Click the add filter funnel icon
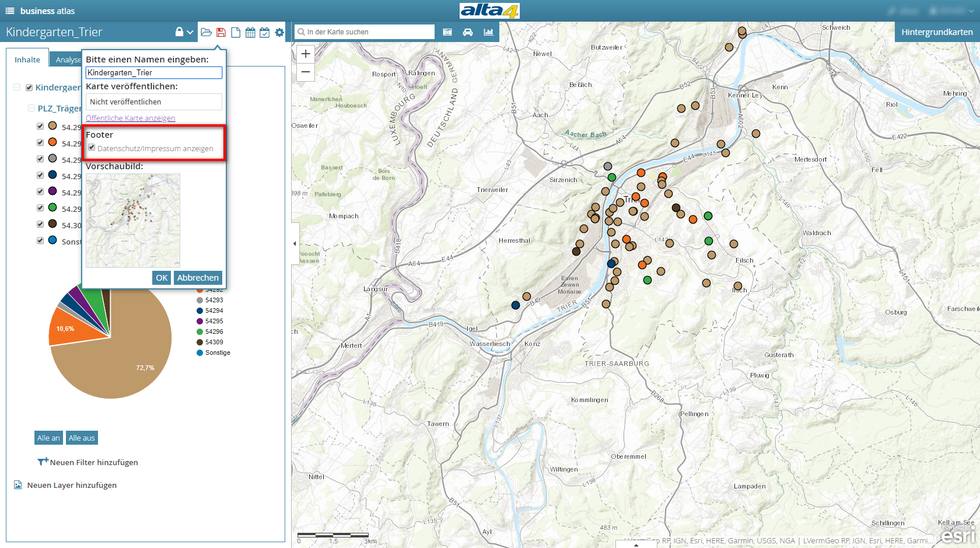This screenshot has width=980, height=548. [x=43, y=462]
